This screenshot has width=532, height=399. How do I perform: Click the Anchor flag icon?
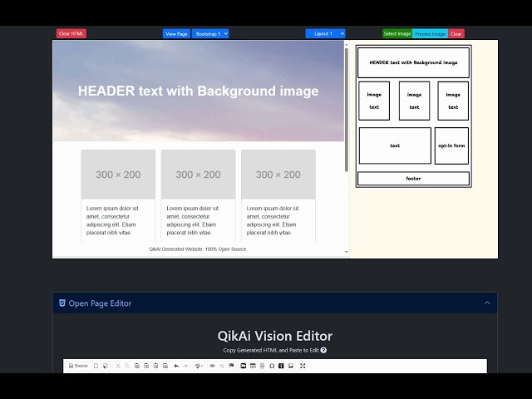tap(231, 366)
